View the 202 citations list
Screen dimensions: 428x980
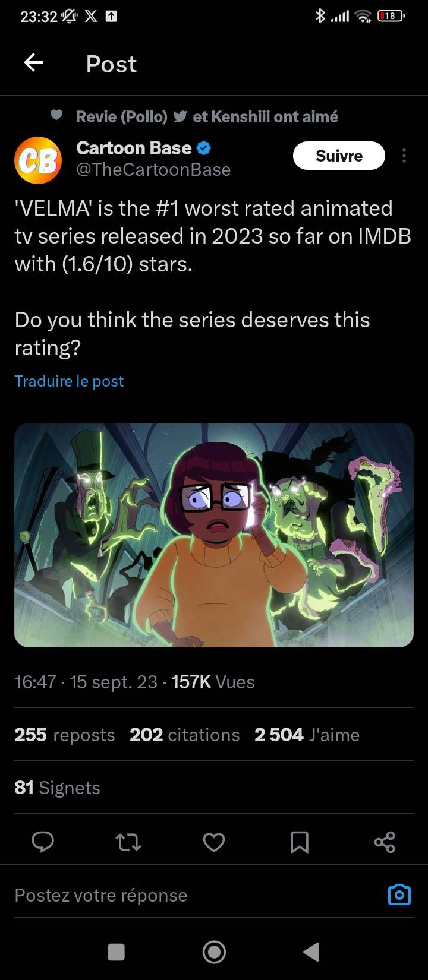[185, 735]
